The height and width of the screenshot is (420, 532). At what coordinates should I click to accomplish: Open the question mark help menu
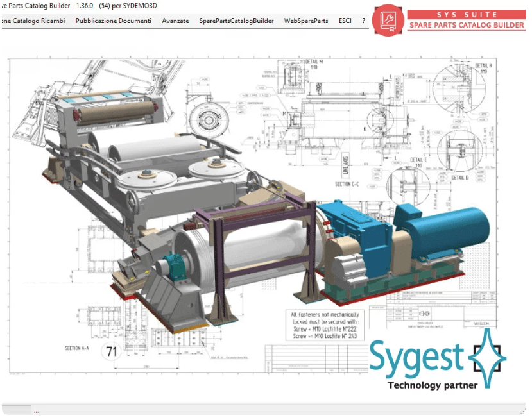(x=364, y=21)
